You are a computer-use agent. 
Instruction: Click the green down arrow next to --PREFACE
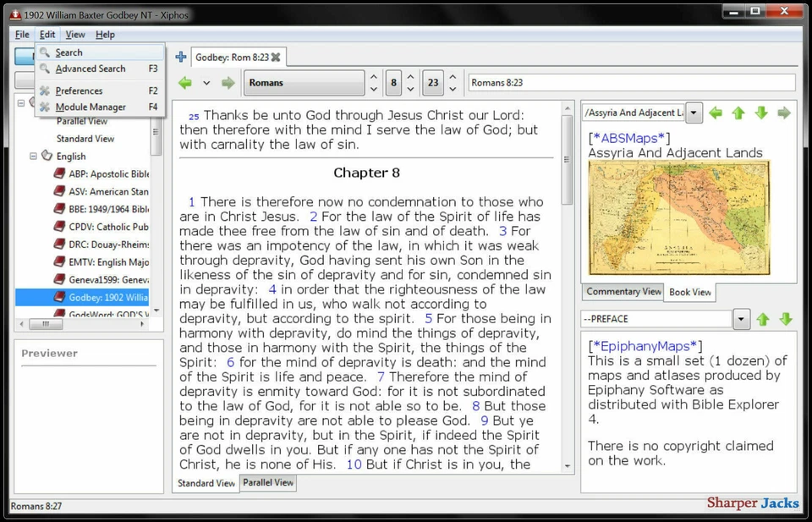(x=787, y=319)
